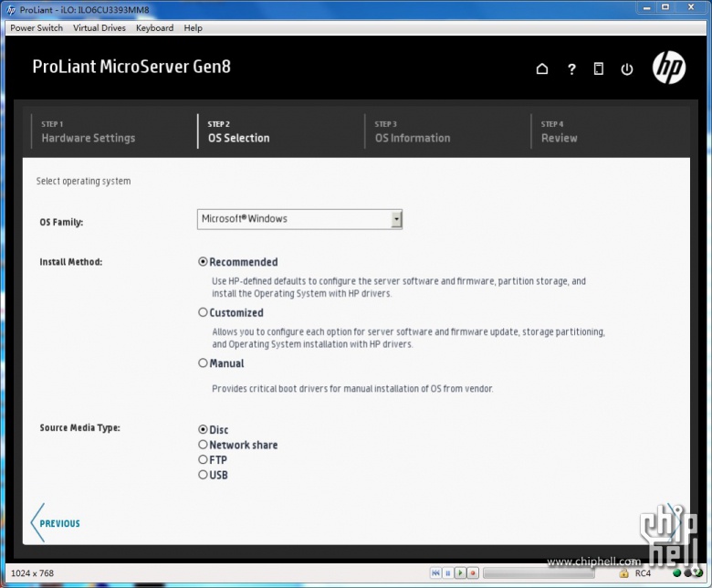Choose USB as source media type

[x=203, y=475]
